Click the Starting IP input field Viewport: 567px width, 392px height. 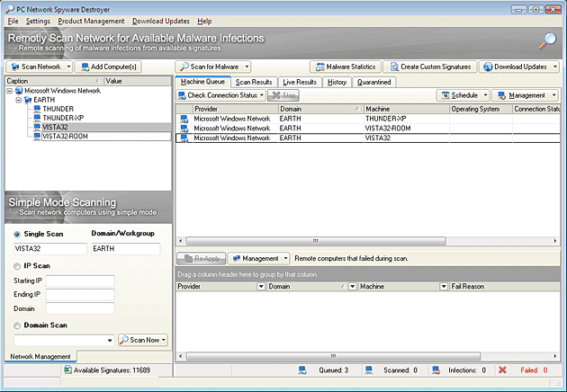coord(82,281)
